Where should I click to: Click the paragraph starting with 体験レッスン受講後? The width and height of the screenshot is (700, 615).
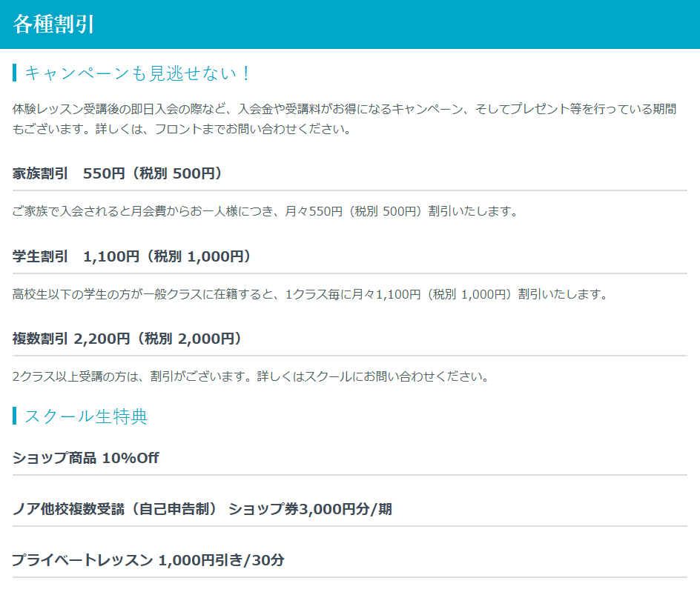(x=344, y=109)
